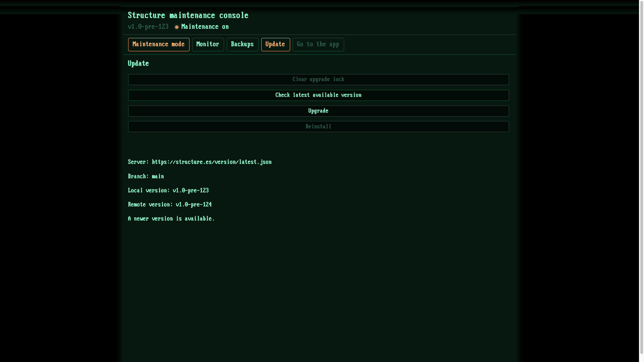Click 'A newer version is available' message
The image size is (644, 362).
pyautogui.click(x=171, y=219)
